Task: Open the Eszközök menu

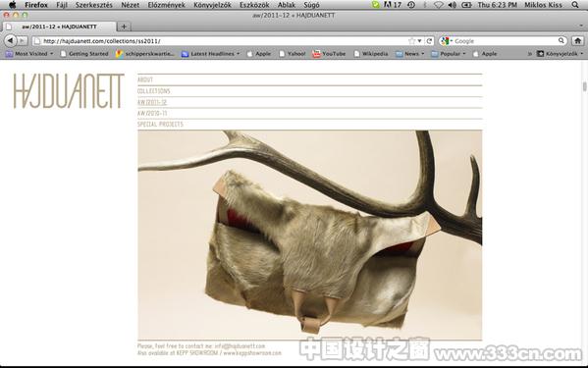Action: tap(254, 5)
